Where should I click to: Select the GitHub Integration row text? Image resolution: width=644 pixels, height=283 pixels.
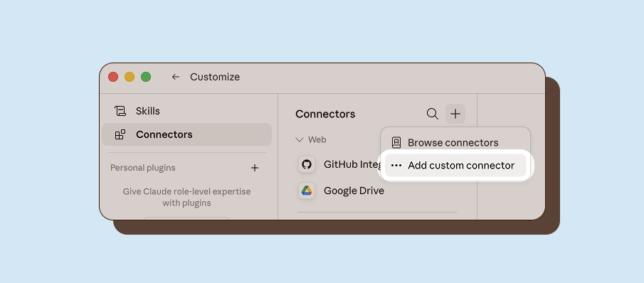click(x=353, y=164)
